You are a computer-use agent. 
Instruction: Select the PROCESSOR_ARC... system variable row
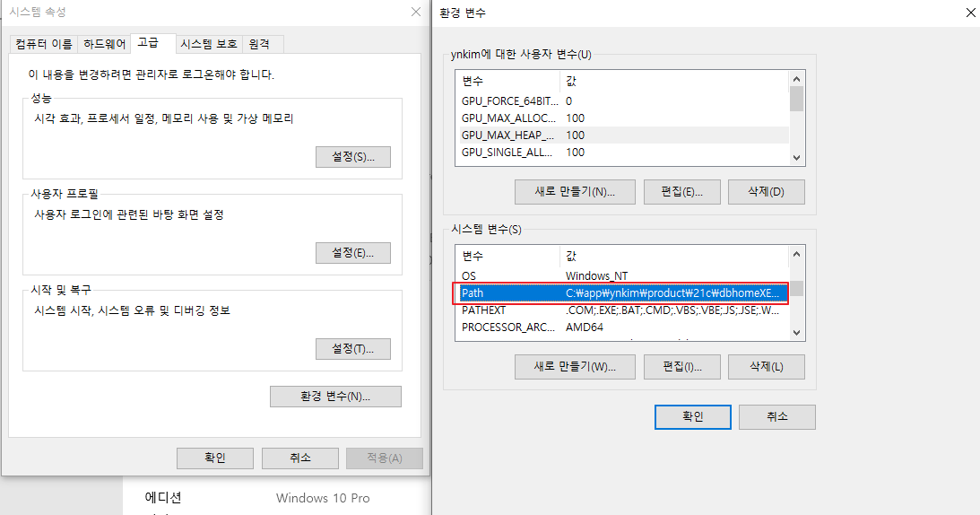coord(623,327)
